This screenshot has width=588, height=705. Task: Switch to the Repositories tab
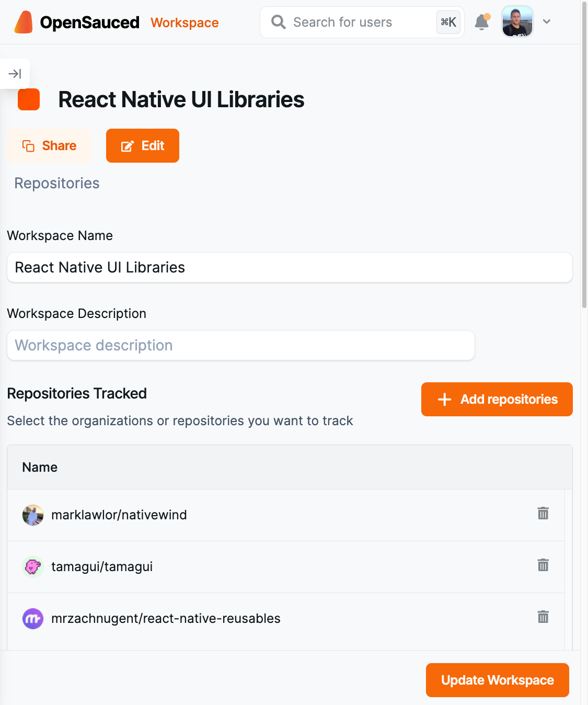pos(56,183)
